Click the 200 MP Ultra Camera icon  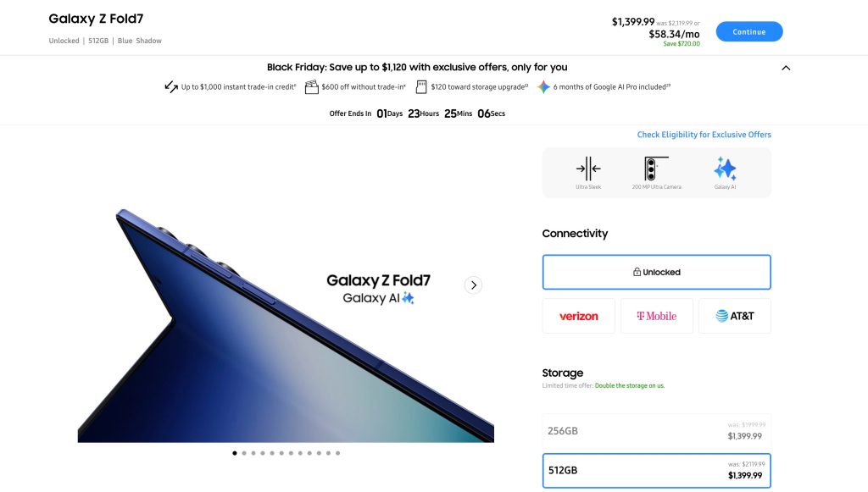(x=657, y=169)
